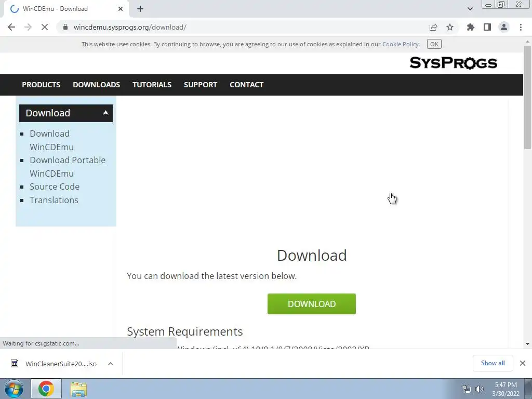Viewport: 532px width, 399px height.
Task: Open a new tab with the plus button
Action: [140, 9]
